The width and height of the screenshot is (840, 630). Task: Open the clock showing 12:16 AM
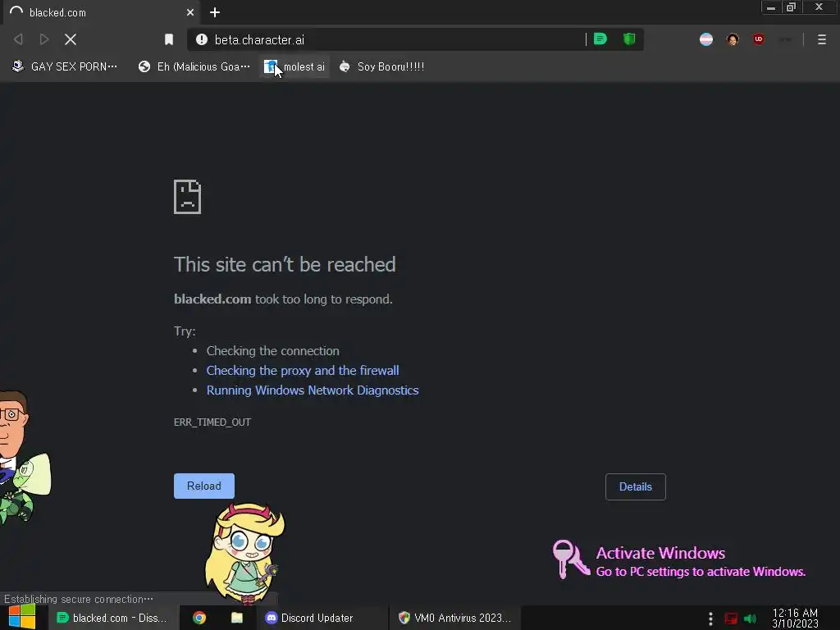tap(795, 618)
